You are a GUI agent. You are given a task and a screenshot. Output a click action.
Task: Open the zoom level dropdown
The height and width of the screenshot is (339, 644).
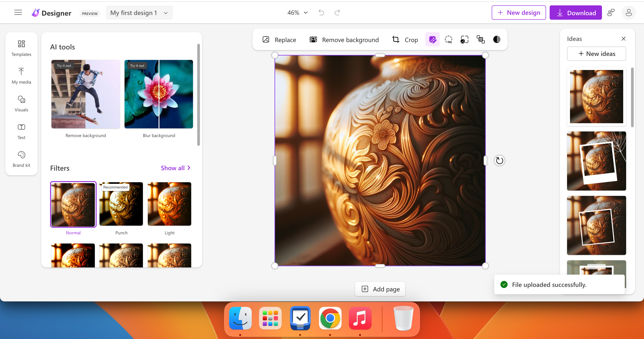point(297,13)
